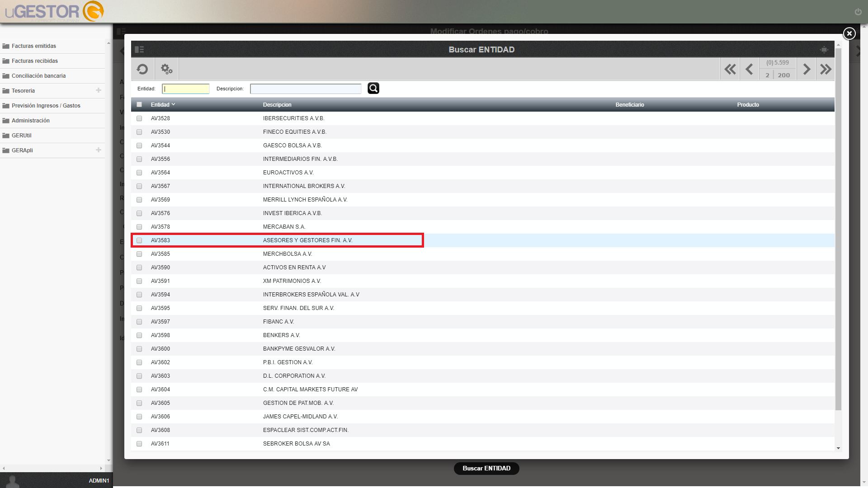Click the power logout icon
Viewport: 868px width, 488px height.
[x=858, y=12]
